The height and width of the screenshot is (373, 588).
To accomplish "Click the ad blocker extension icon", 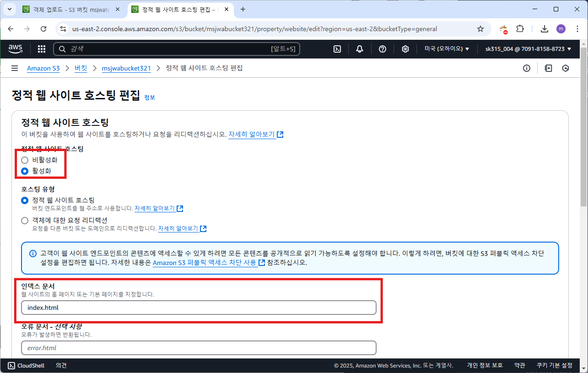I will (x=504, y=29).
